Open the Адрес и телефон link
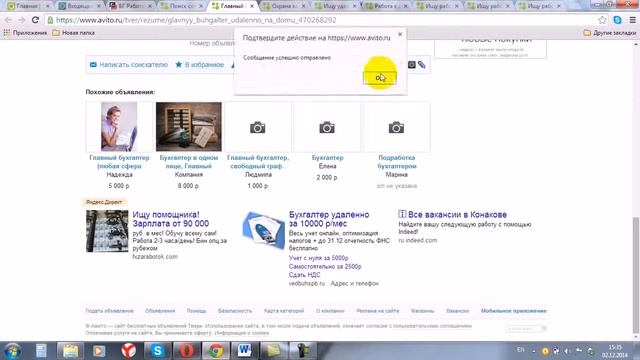 [x=355, y=283]
